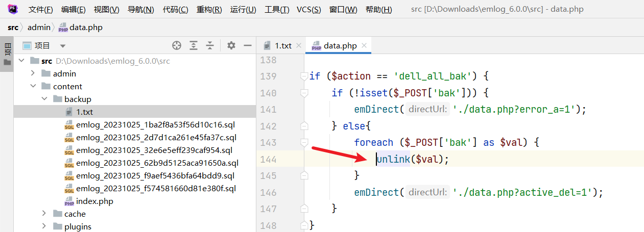Click the Collapse All icon in project toolbar
The height and width of the screenshot is (232, 644).
[210, 45]
